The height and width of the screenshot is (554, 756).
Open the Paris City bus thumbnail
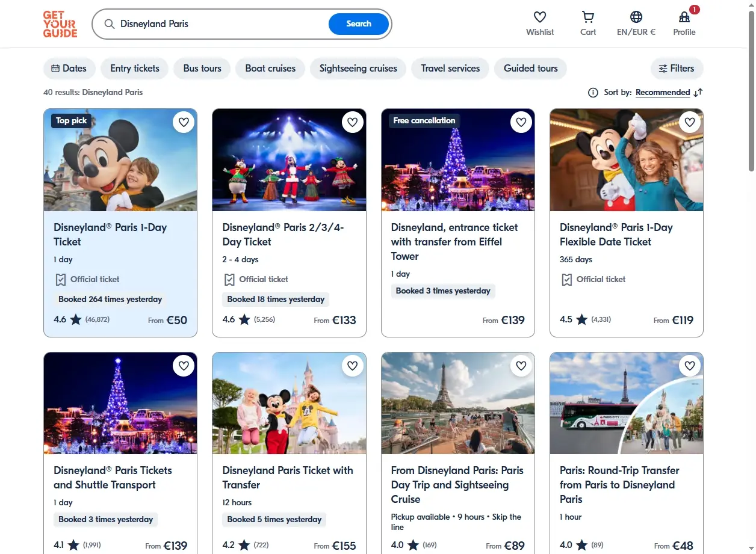click(627, 403)
